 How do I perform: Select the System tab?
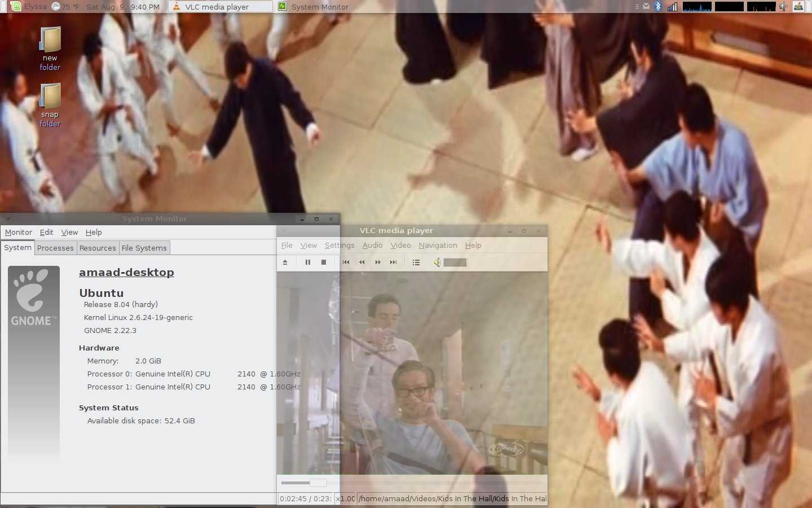click(18, 248)
